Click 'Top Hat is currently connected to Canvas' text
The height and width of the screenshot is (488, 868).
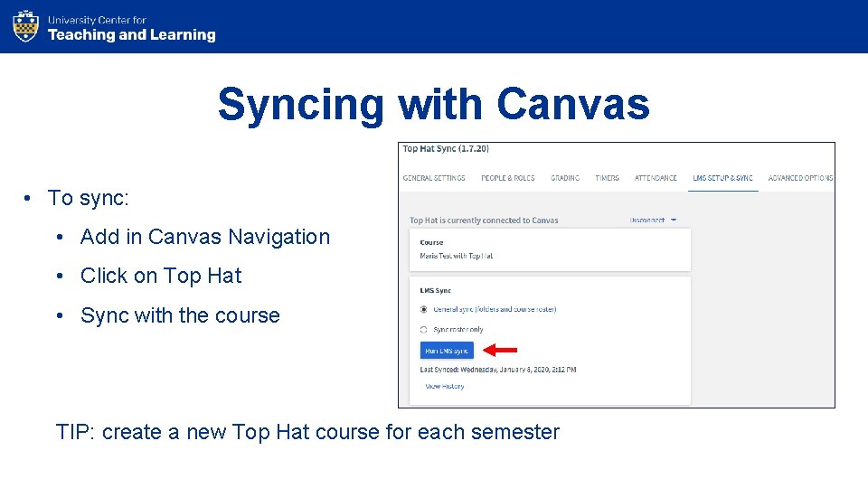pyautogui.click(x=484, y=221)
